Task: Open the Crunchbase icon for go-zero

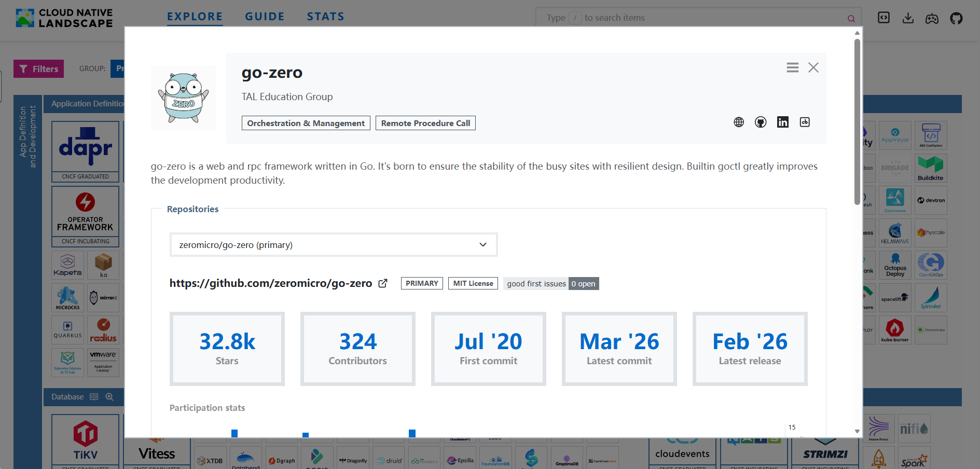Action: 805,122
